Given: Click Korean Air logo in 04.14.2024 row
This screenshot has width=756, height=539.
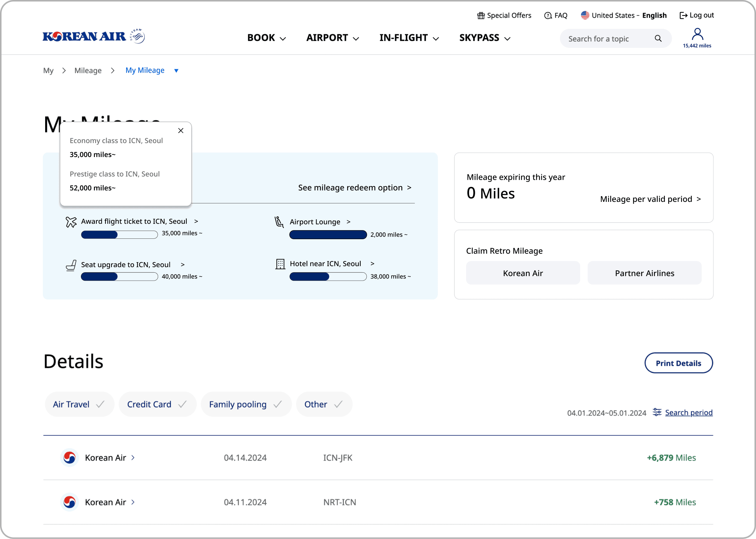Looking at the screenshot, I should [x=70, y=458].
